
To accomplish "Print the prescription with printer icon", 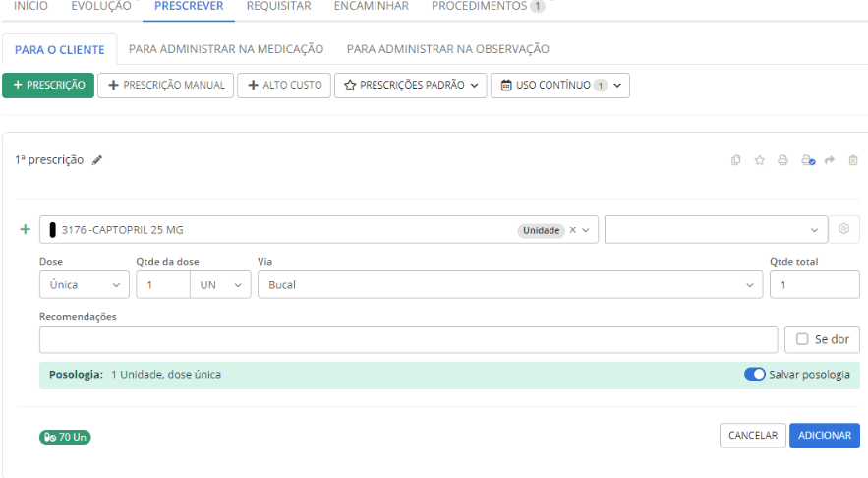I will (x=782, y=160).
